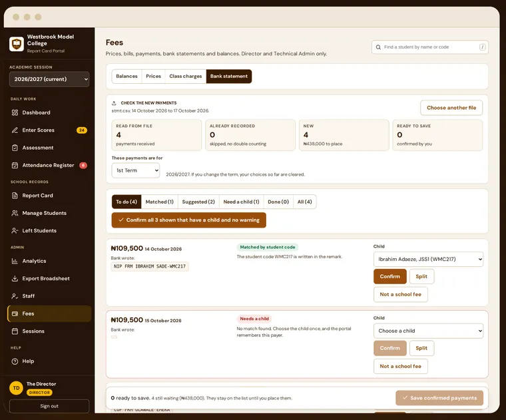This screenshot has width=506, height=420.
Task: Click the Matched by student code label
Action: point(268,247)
